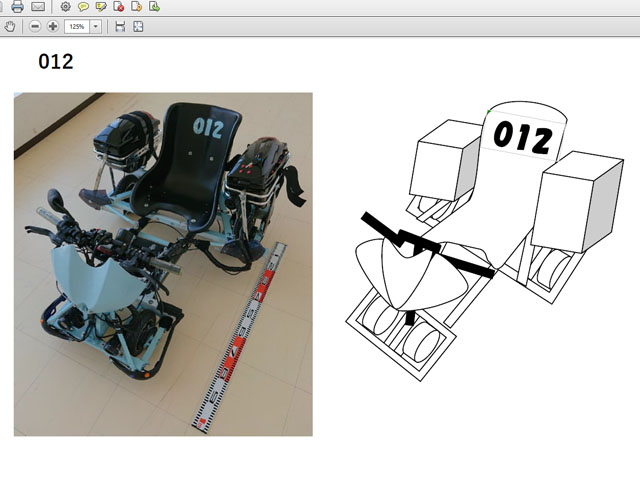Toggle fit one full page icon
Image resolution: width=640 pixels, height=480 pixels.
tap(138, 26)
